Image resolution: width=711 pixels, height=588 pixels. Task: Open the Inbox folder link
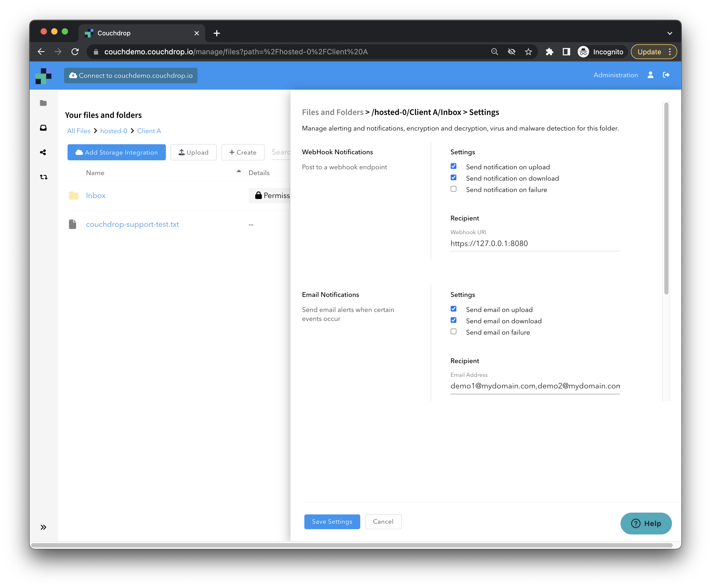click(95, 195)
